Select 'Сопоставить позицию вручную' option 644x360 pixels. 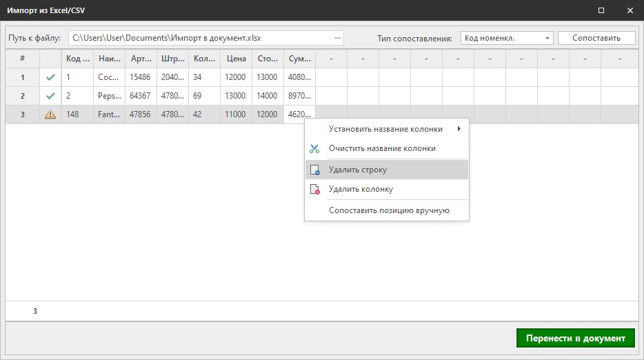389,210
